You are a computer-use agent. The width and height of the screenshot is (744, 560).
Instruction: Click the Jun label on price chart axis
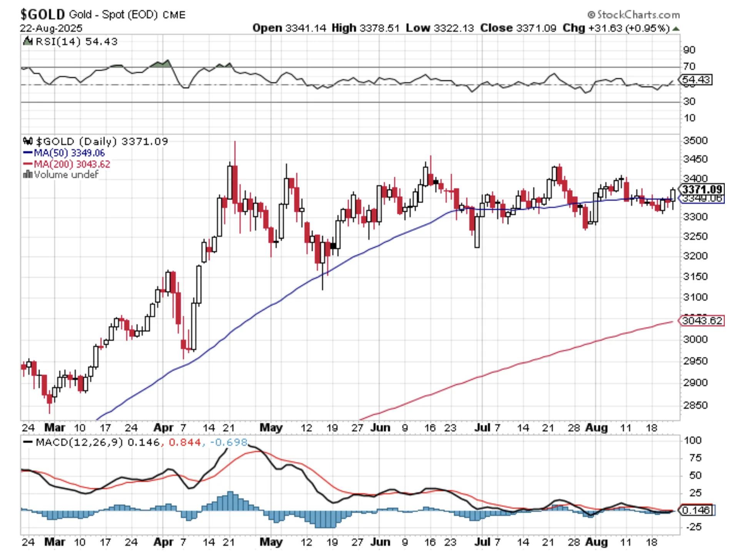click(380, 427)
